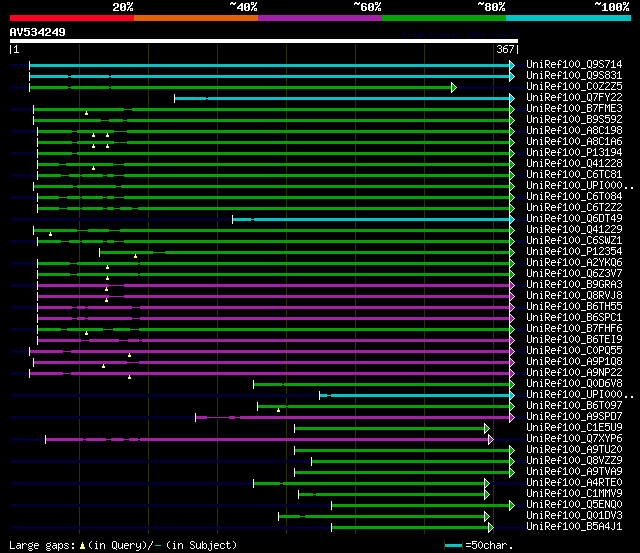Select the UniRef100_Q6Z3V7 label
The image size is (640, 553).
(x=574, y=274)
